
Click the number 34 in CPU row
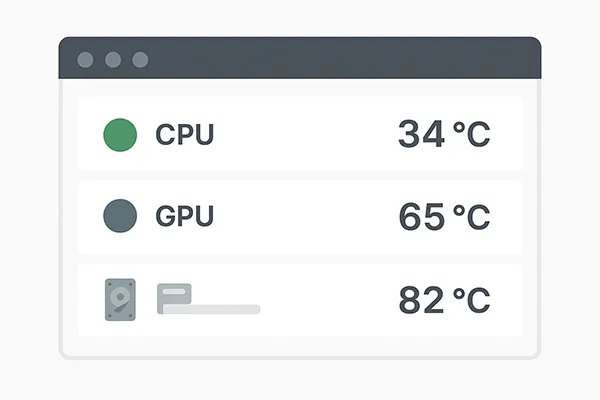pyautogui.click(x=420, y=134)
